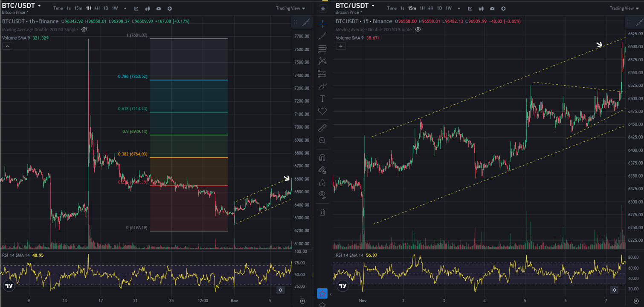Select the crosshair cursor tool
This screenshot has height=307, width=644.
(322, 24)
